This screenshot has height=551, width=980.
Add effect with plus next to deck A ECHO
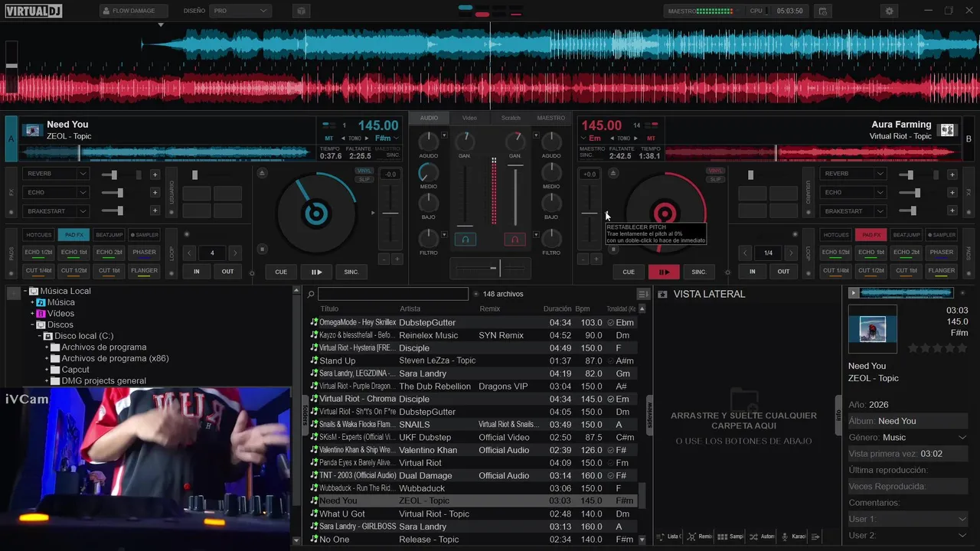click(x=155, y=192)
